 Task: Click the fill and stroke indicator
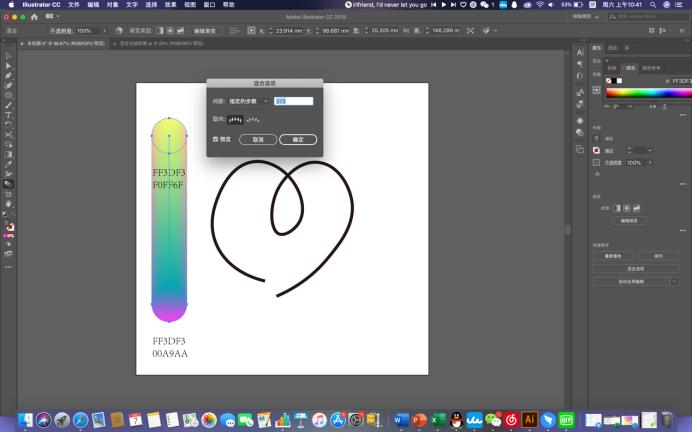(10, 226)
